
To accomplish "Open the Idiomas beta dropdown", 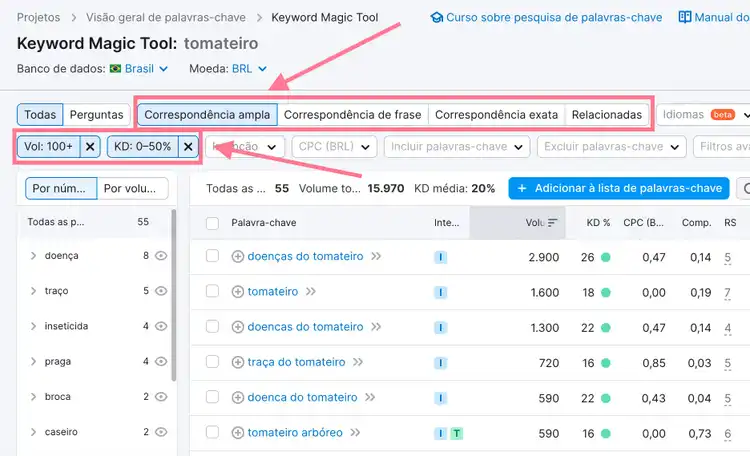I will click(703, 115).
